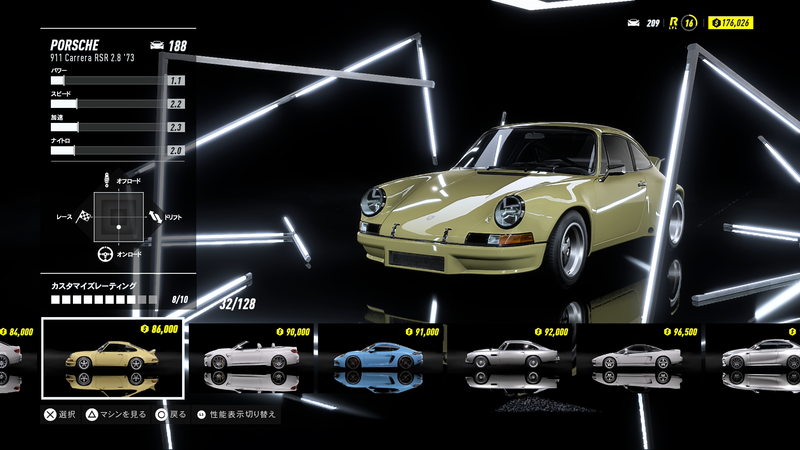Choose the blue car priced 91,000

click(x=380, y=358)
